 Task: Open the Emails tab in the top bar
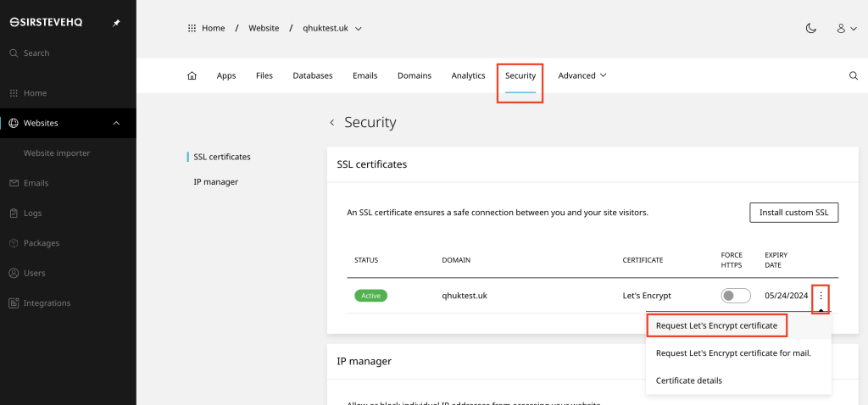tap(365, 75)
